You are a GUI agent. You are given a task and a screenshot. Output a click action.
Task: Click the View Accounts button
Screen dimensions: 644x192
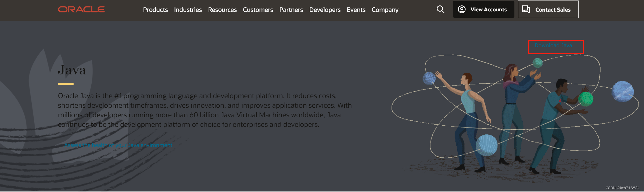pyautogui.click(x=483, y=9)
